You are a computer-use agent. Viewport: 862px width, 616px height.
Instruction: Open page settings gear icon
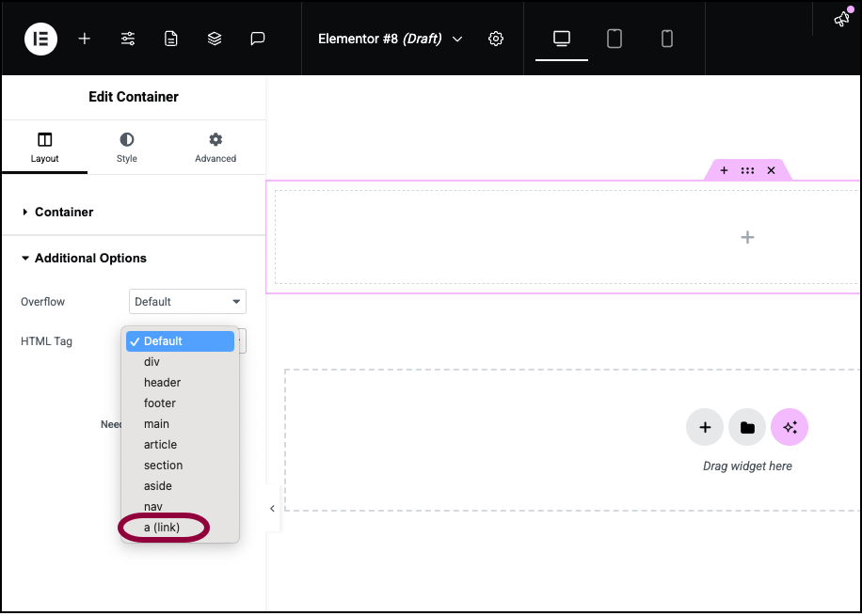(496, 39)
